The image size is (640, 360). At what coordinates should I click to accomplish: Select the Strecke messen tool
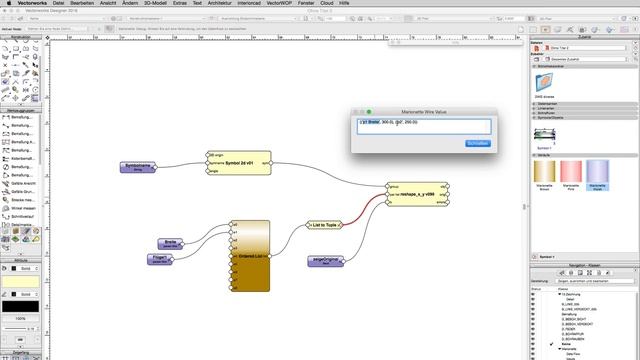[x=20, y=200]
